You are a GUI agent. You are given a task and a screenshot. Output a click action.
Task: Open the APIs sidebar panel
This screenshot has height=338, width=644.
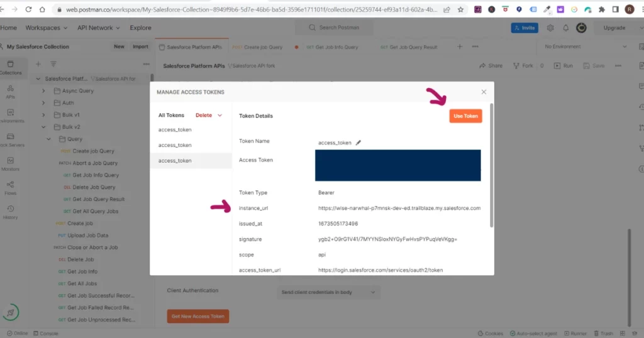pyautogui.click(x=10, y=92)
